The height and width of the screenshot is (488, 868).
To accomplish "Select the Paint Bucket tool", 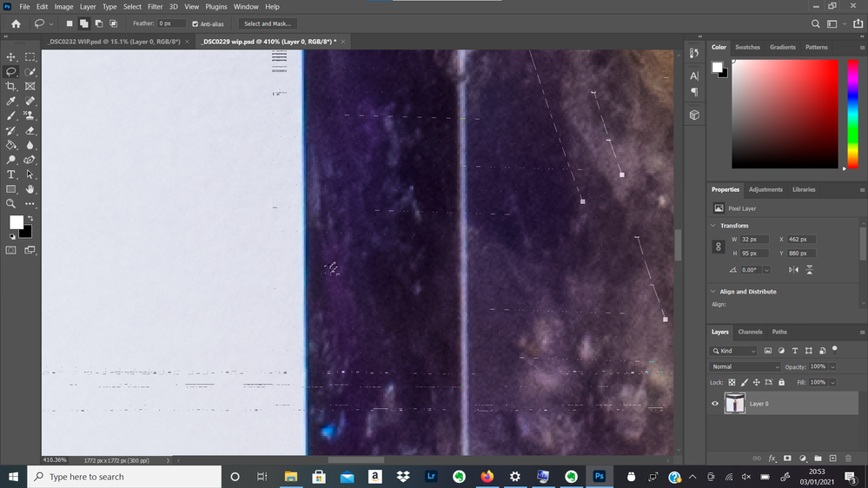I will tap(10, 145).
